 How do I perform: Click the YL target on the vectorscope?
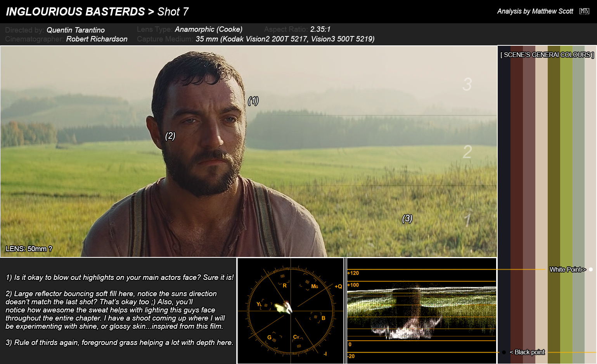pos(259,304)
